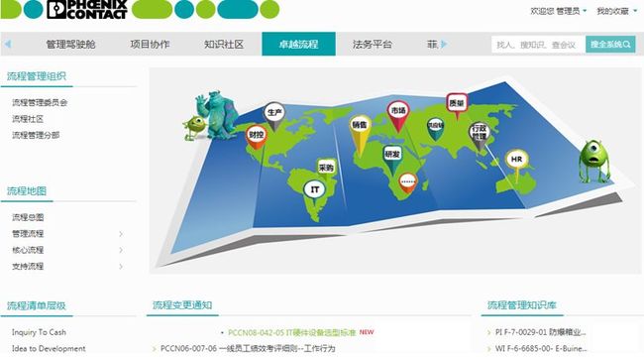Click the 流程清单层级 section heading
The width and height of the screenshot is (644, 357).
coord(37,305)
